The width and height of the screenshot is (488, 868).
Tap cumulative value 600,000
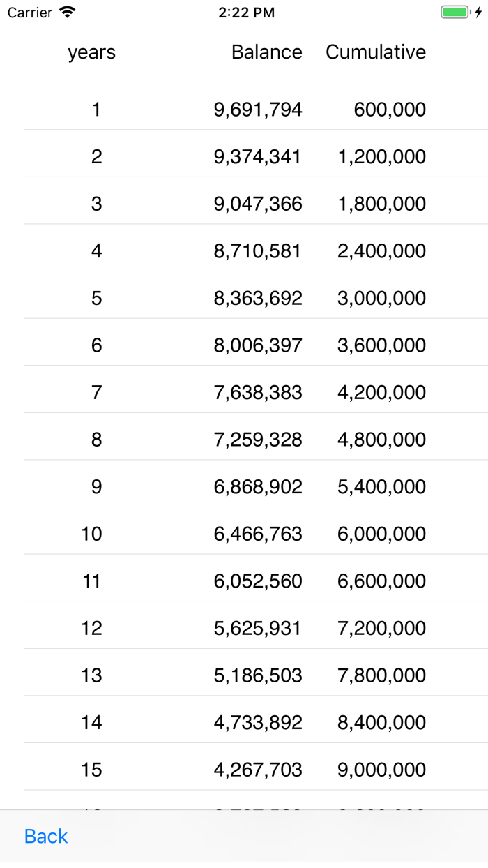click(x=392, y=109)
